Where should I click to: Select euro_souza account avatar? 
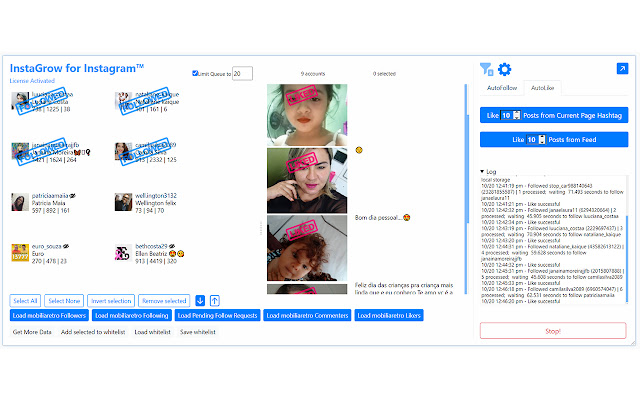click(x=20, y=253)
